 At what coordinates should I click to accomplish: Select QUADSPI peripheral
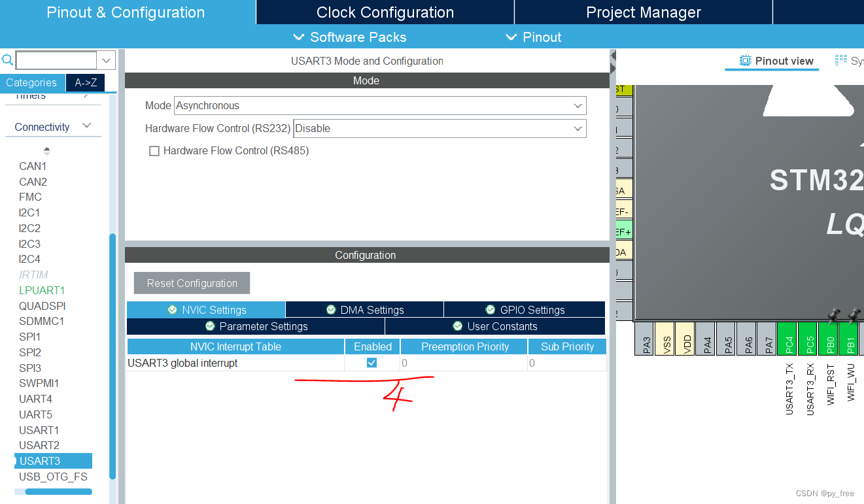[x=42, y=306]
